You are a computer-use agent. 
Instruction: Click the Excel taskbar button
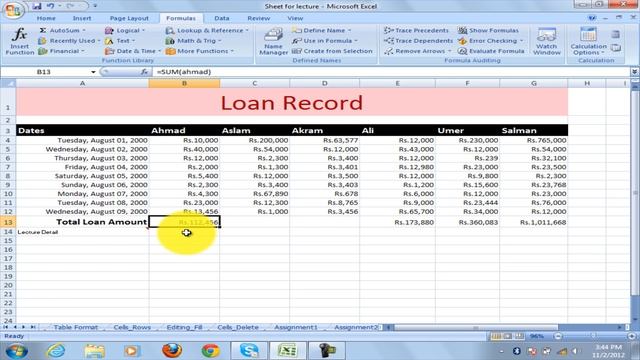click(x=288, y=351)
